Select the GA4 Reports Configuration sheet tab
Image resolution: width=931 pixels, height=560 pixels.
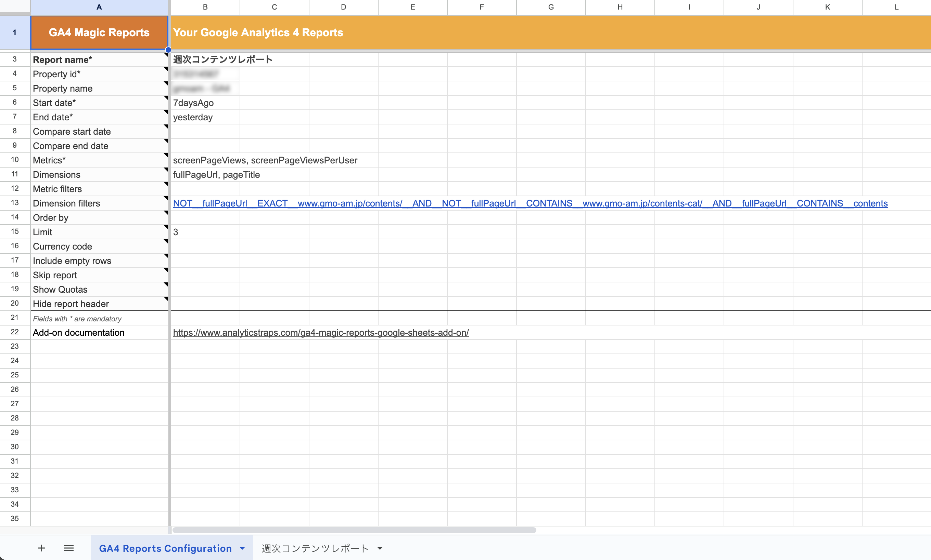point(165,548)
